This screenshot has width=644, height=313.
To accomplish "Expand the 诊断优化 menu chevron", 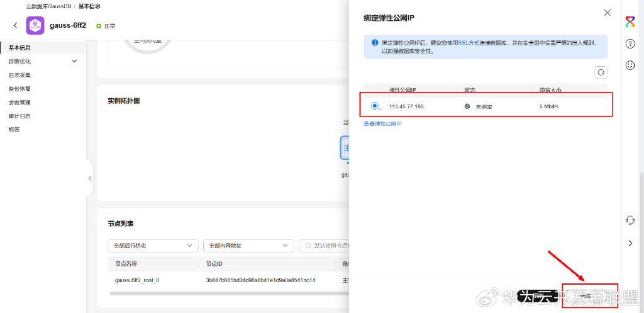I will point(74,61).
